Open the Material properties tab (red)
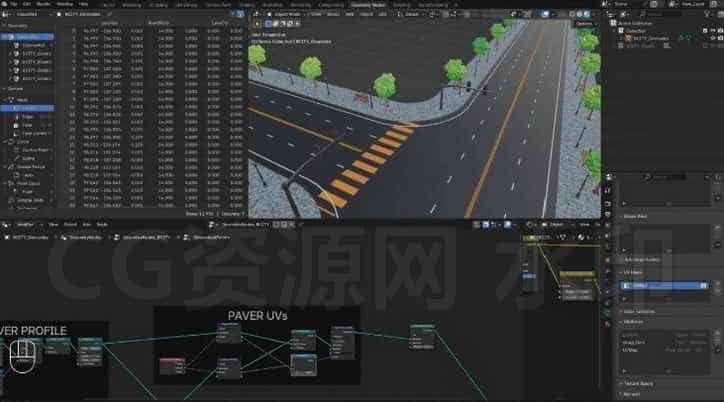Screen dimensions: 724x402 click(x=608, y=324)
